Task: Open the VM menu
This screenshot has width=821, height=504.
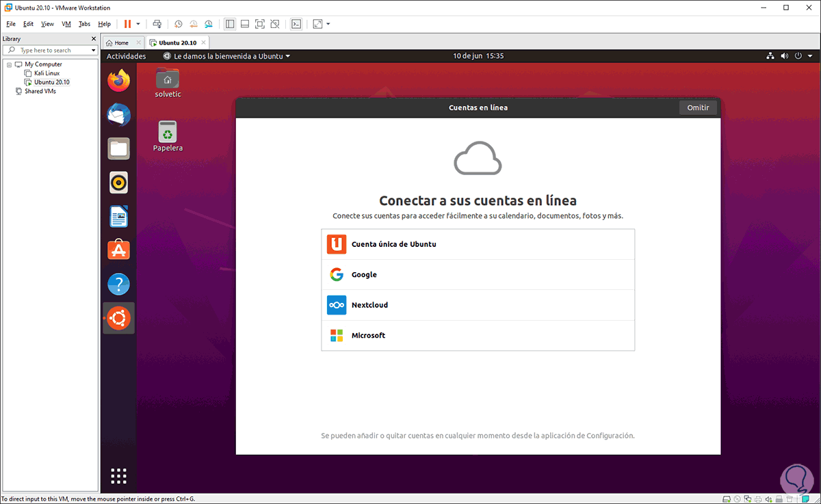Action: tap(66, 23)
